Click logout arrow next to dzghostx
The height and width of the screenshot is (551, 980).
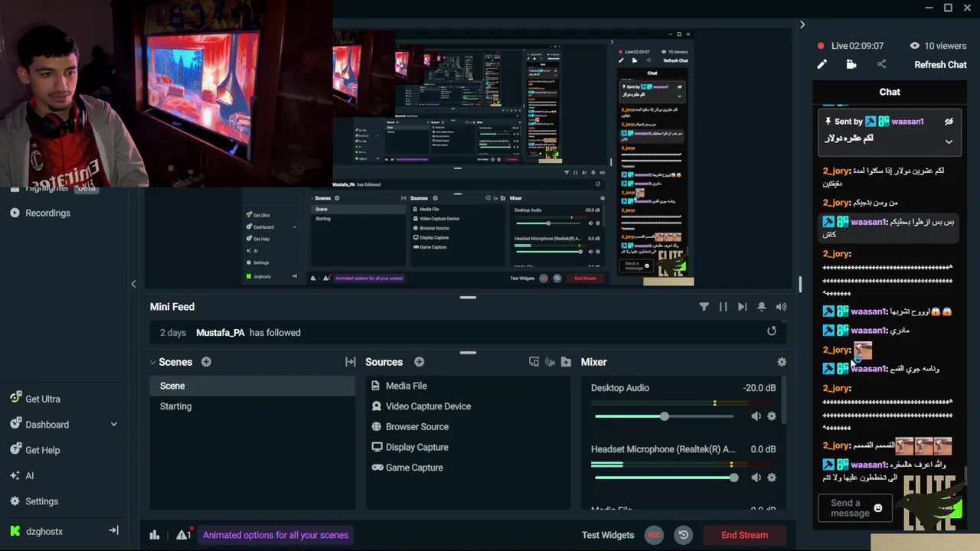pyautogui.click(x=113, y=530)
